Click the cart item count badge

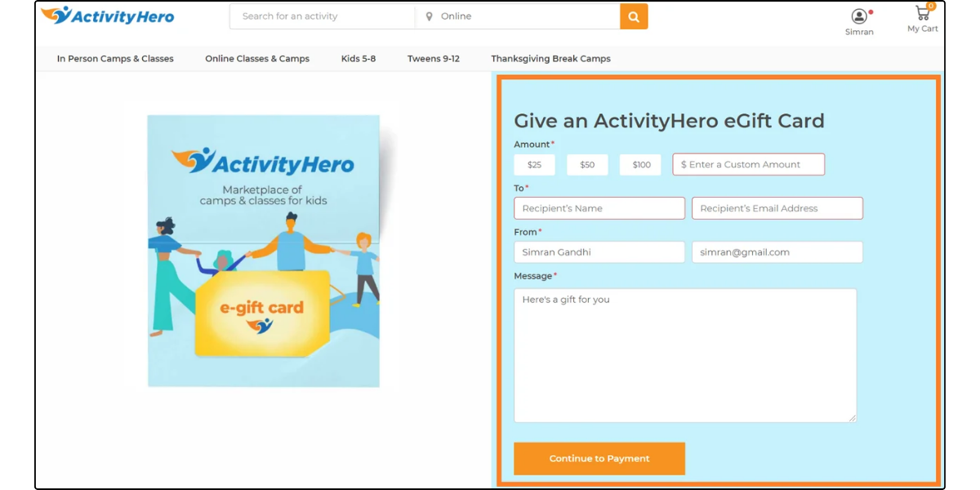pos(931,6)
